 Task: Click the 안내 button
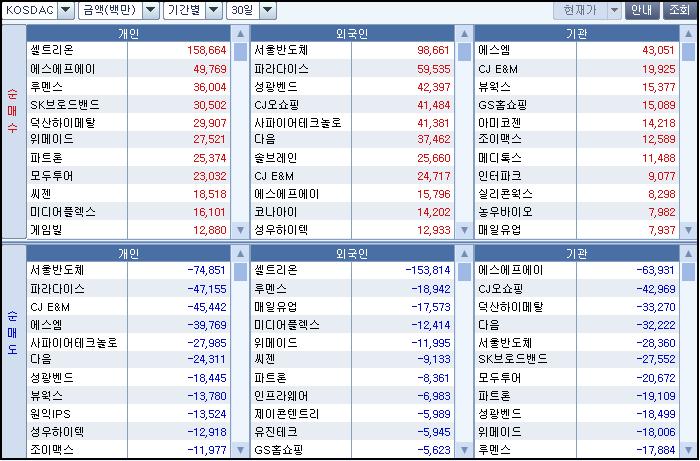[642, 10]
